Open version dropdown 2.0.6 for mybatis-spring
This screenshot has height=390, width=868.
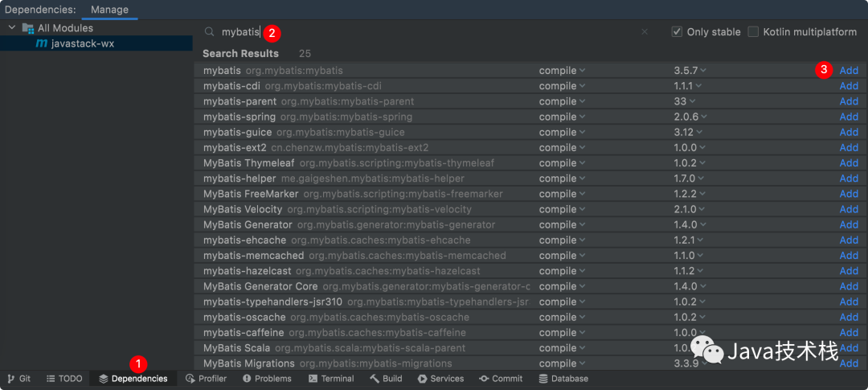690,117
